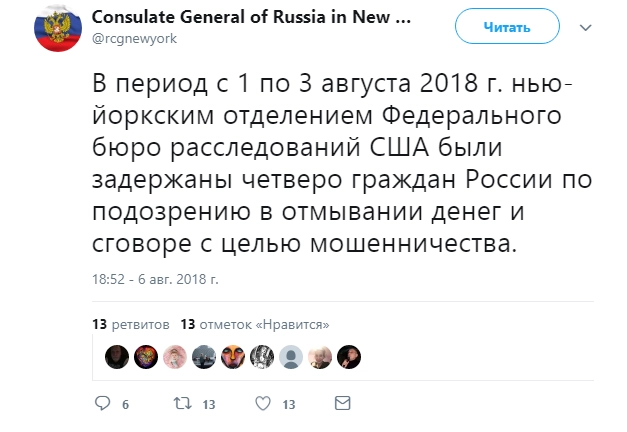This screenshot has width=627, height=432.
Task: Send tweet via direct message envelope icon
Action: (x=342, y=404)
